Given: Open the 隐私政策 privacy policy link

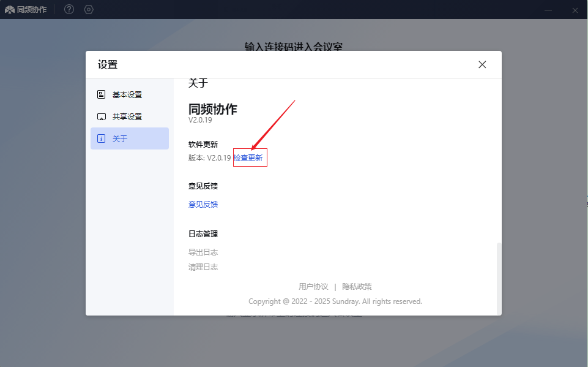Looking at the screenshot, I should pyautogui.click(x=357, y=286).
